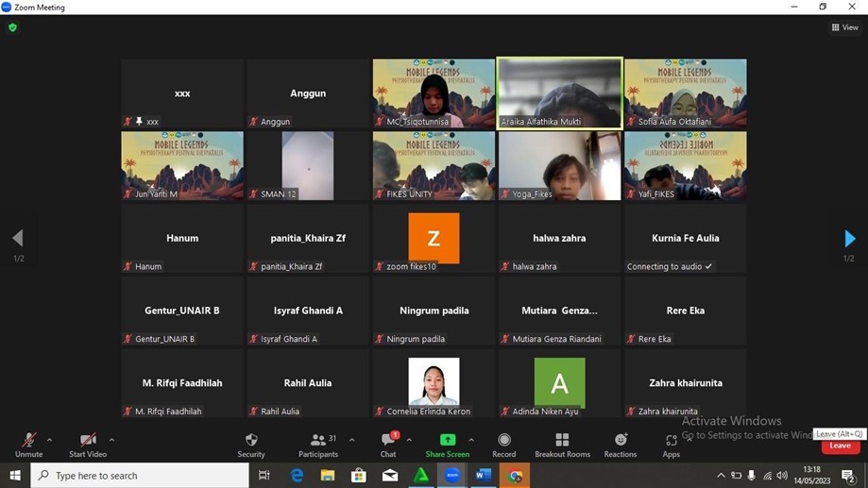Start recording with the Record button
This screenshot has width=868, height=488.
[503, 445]
